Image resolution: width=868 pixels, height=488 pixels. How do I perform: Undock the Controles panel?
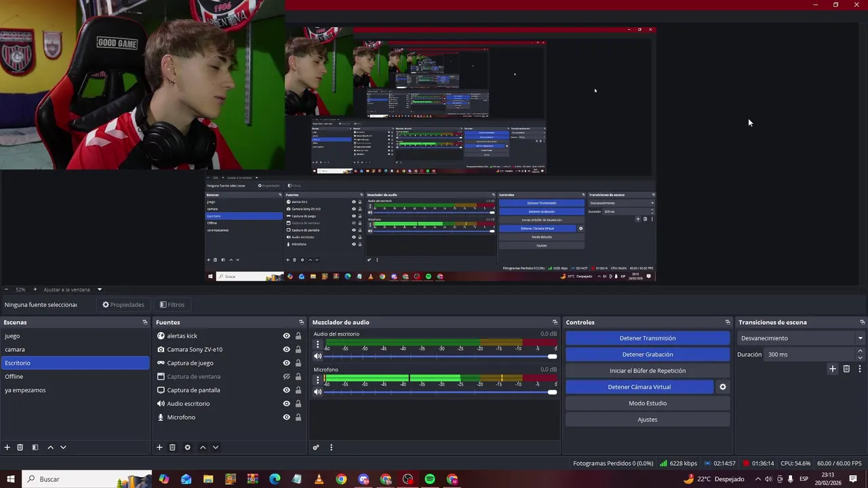tap(728, 322)
